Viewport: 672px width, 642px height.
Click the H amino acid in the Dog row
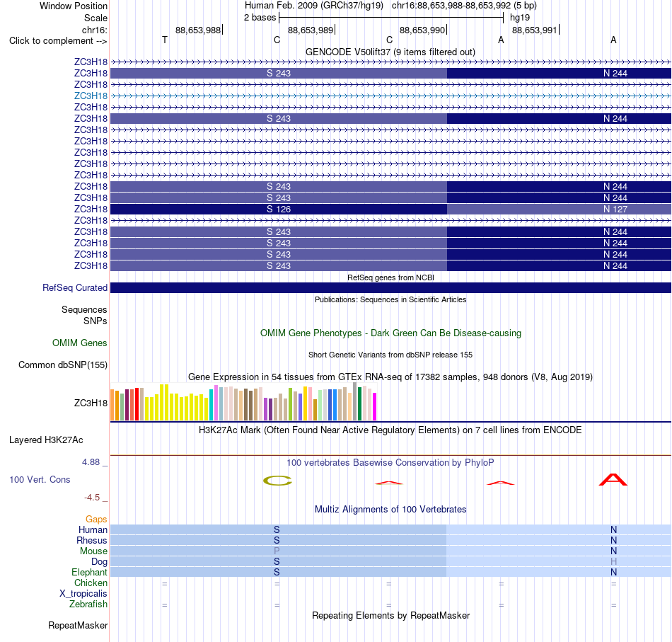click(614, 562)
